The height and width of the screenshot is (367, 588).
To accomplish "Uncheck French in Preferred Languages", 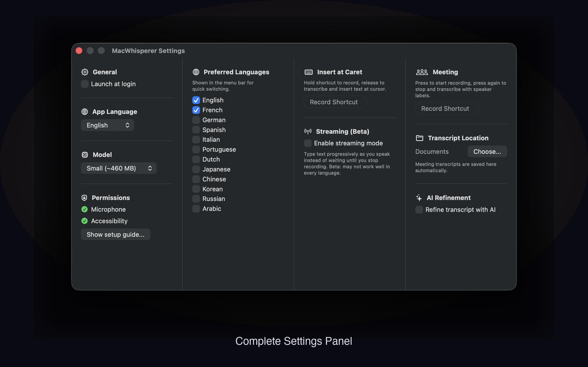I will [196, 110].
